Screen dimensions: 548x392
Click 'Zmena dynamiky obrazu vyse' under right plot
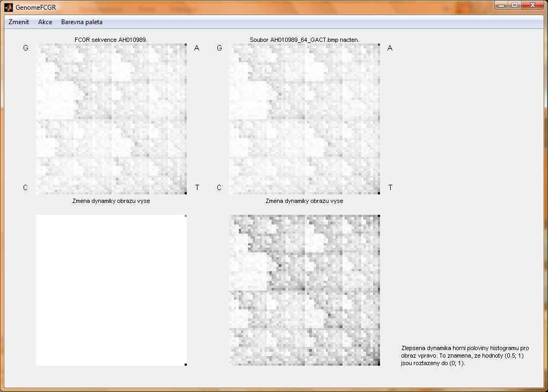click(304, 201)
